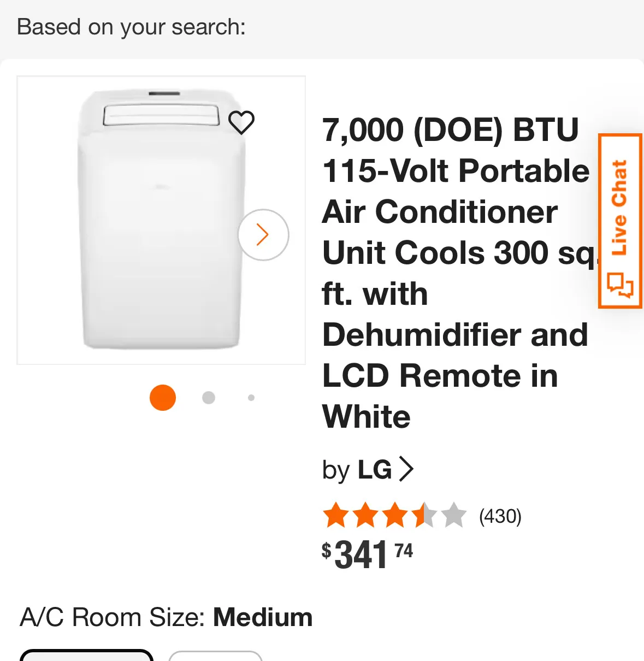Save product with heart favorite icon
This screenshot has height=661, width=644.
241,122
